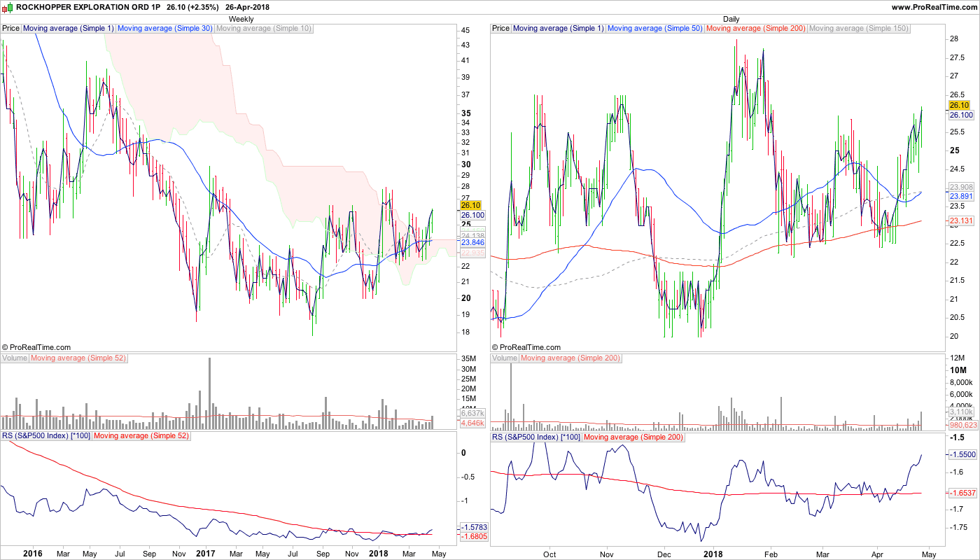This screenshot has height=560, width=980.
Task: Toggle Moving average (Simple 50) on Daily chart
Action: coord(654,29)
